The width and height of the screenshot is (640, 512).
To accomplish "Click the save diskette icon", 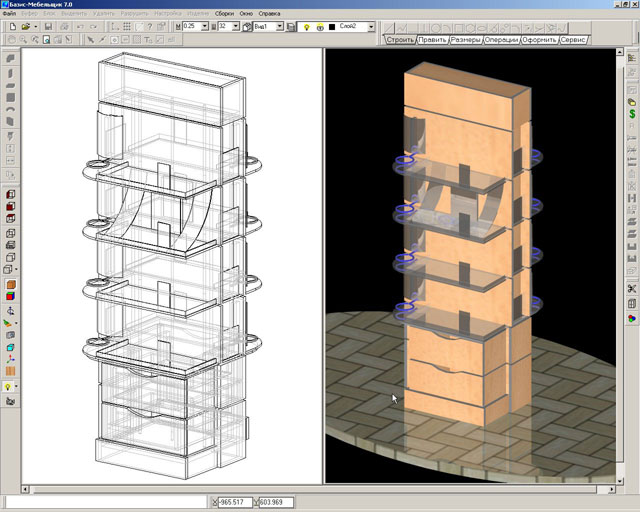I will (48, 27).
